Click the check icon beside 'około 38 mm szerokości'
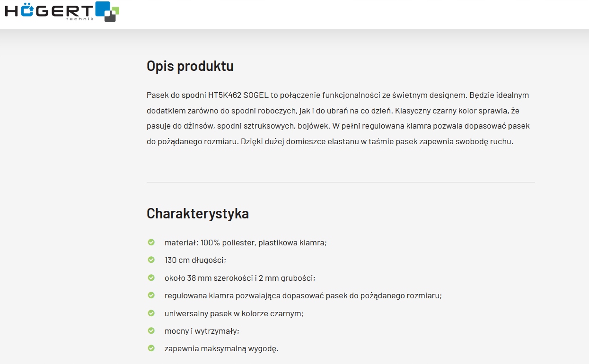Screen dimensions: 589x364 tap(151, 277)
